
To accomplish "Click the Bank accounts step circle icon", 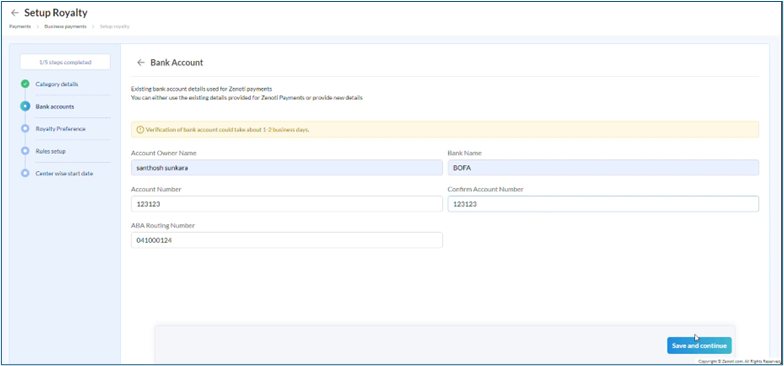I will (x=25, y=106).
